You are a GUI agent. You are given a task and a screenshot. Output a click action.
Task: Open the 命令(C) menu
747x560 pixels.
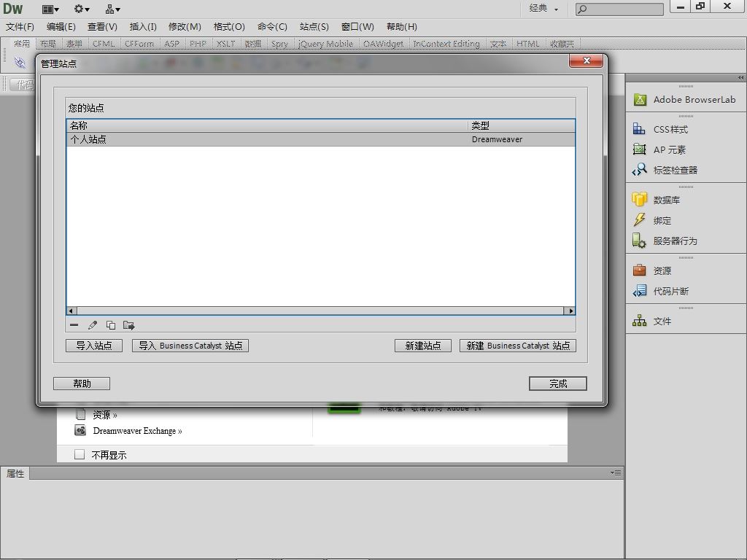click(272, 27)
